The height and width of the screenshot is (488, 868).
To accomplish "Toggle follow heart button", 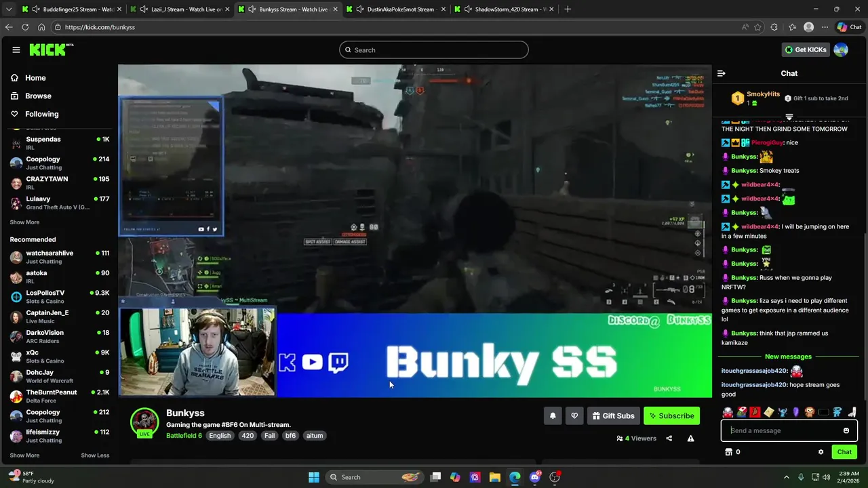I will coord(574,415).
